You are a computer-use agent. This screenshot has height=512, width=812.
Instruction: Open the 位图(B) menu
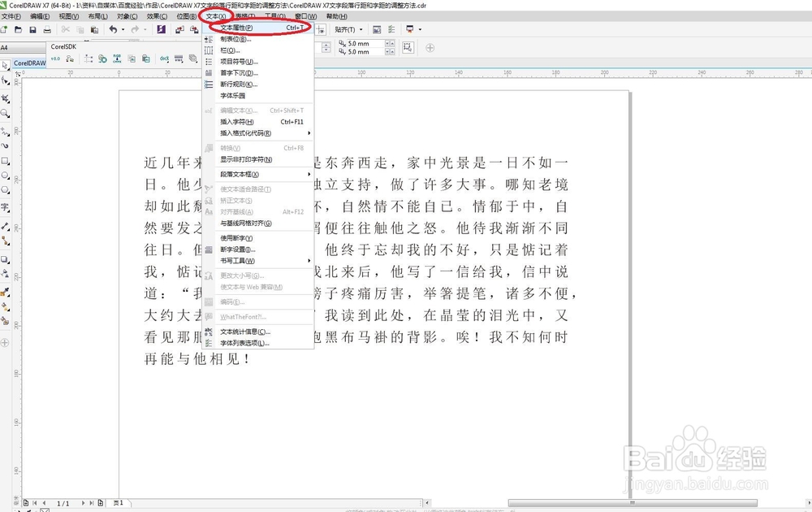click(x=187, y=16)
